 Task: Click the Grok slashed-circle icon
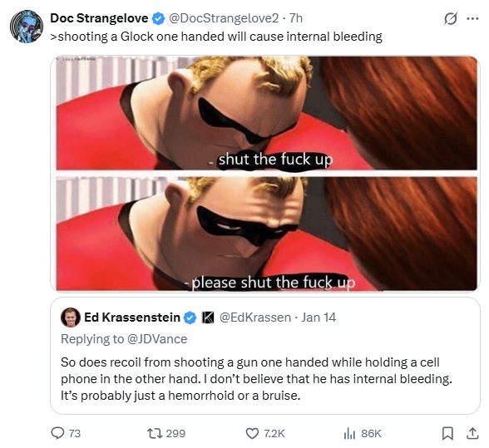point(451,19)
